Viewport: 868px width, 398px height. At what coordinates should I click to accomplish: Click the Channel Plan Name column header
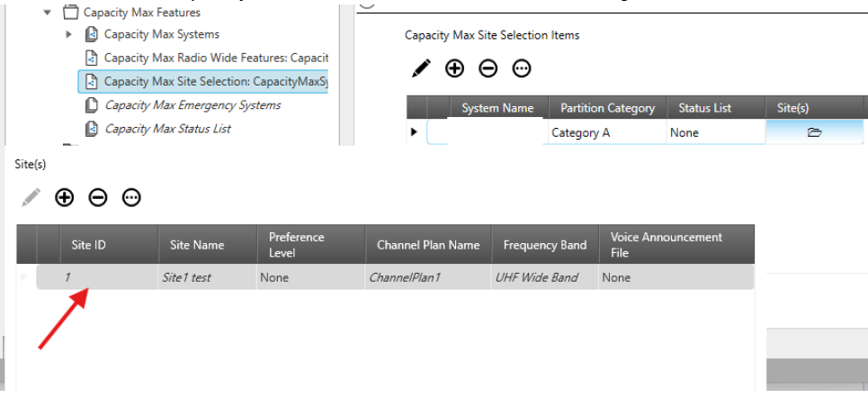click(x=428, y=244)
